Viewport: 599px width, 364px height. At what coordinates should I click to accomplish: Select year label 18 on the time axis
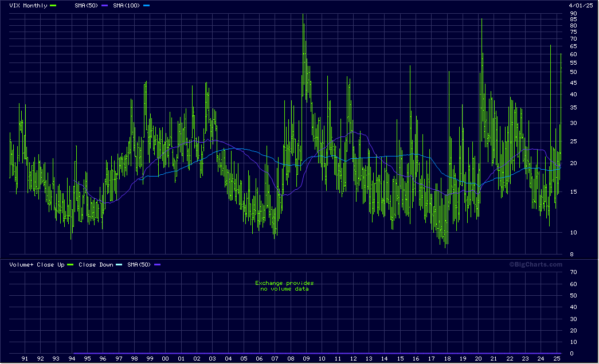point(447,358)
